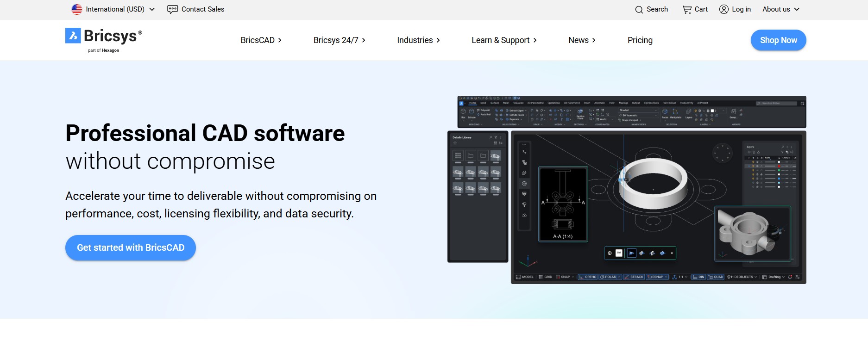Expand the Bricsys 24/7 menu

click(340, 40)
